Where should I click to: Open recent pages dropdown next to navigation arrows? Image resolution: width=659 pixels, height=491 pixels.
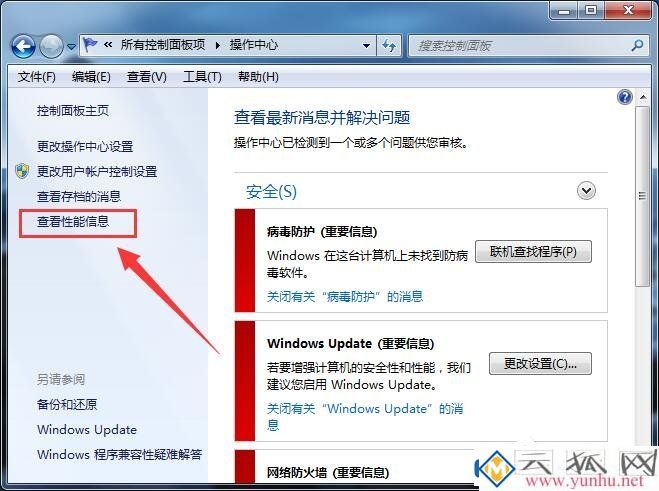71,46
